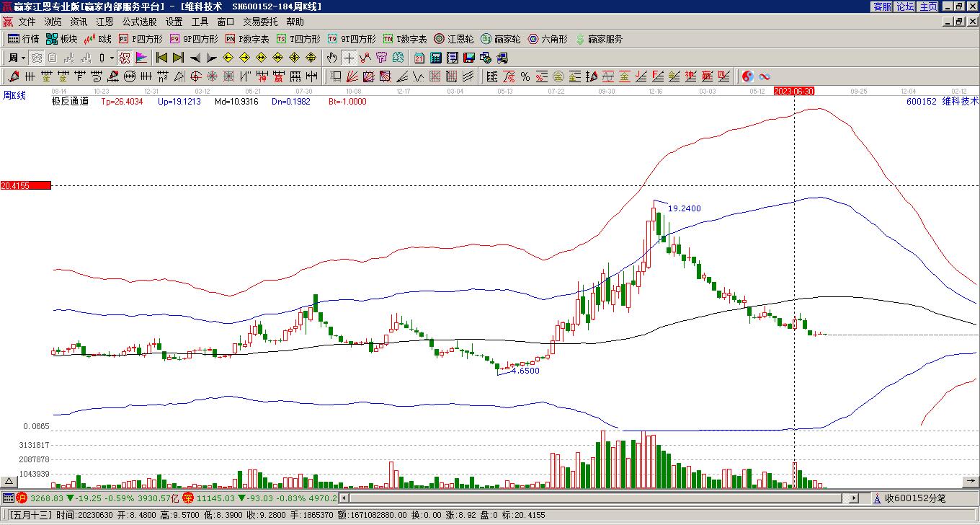
Task: Expand the candlestick style dropdown arrow
Action: click(x=112, y=58)
